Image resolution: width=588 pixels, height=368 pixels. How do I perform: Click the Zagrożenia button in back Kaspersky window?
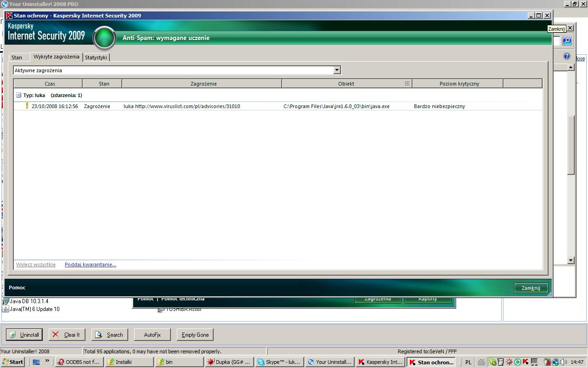pos(378,299)
